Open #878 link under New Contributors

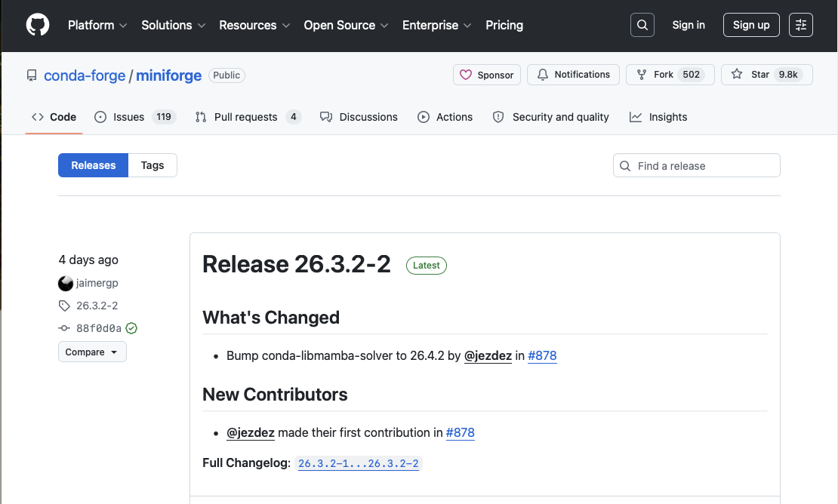pos(461,432)
